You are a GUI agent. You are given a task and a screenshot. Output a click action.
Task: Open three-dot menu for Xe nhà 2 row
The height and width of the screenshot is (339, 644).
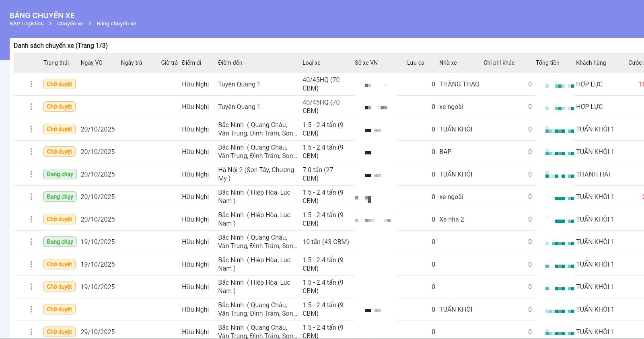tap(31, 219)
